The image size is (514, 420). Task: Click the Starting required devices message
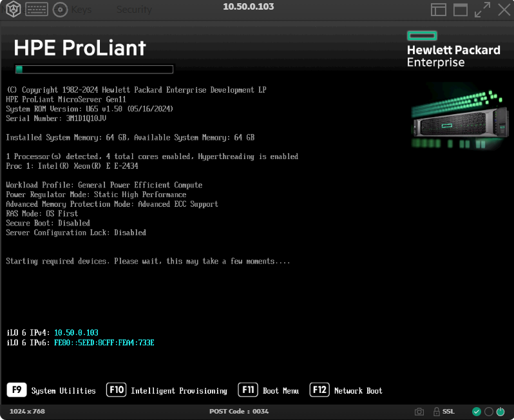pos(148,262)
